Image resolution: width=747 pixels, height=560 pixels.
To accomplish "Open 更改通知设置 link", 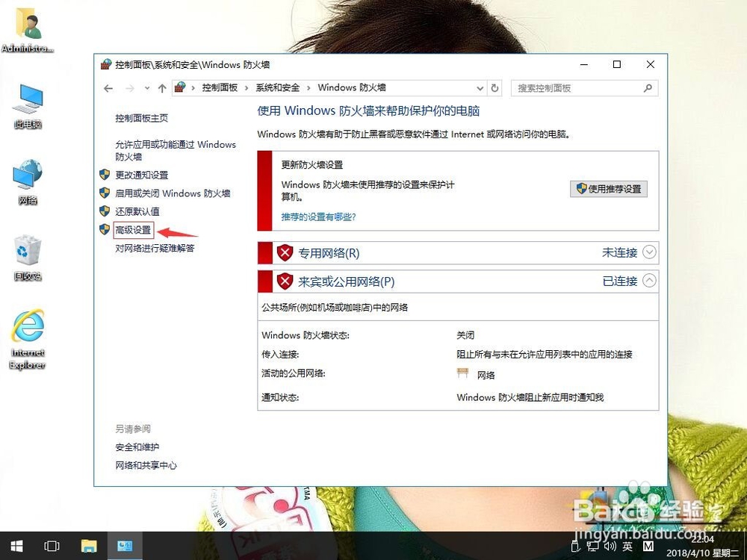I will pos(141,175).
